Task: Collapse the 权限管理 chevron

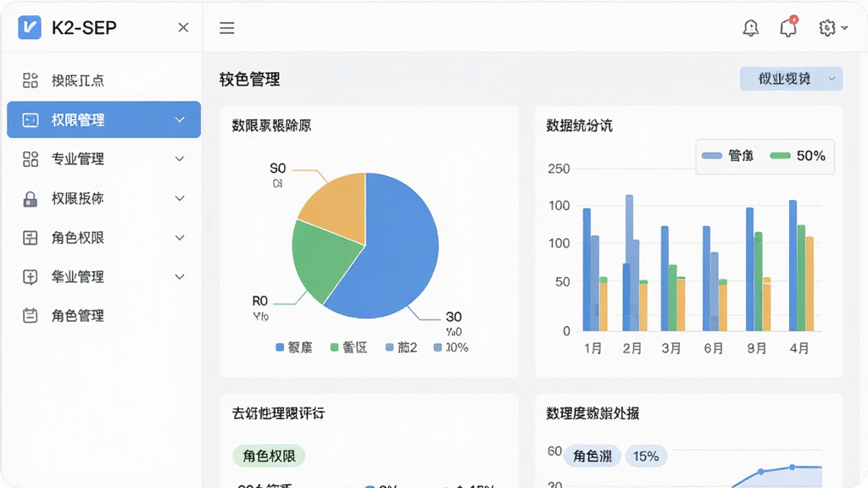Action: (180, 119)
